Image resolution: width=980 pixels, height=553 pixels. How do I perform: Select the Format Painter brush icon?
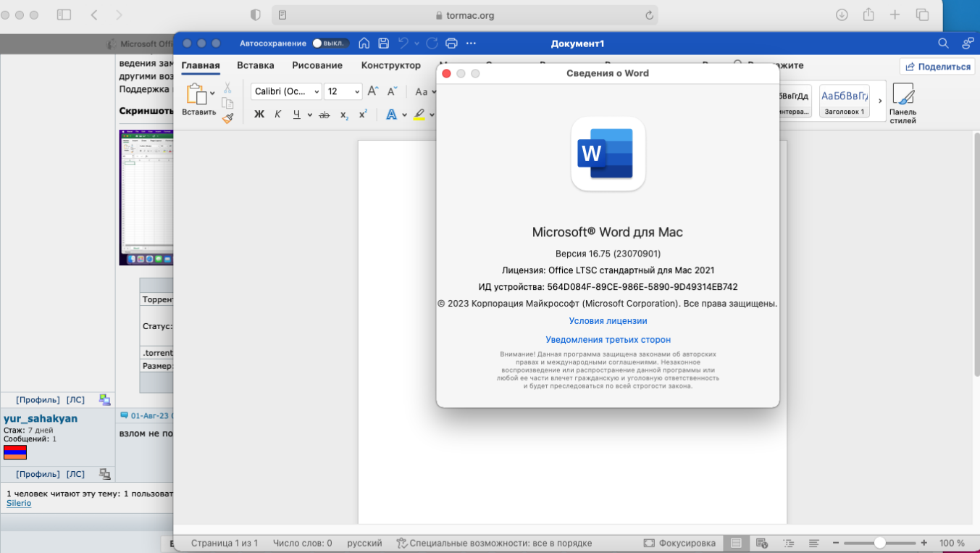(x=228, y=117)
